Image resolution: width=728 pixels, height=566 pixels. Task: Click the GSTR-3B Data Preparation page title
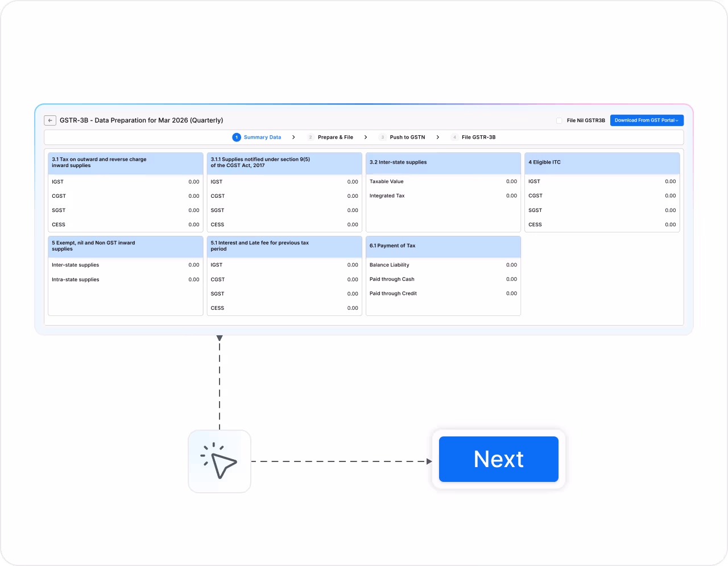click(x=142, y=120)
